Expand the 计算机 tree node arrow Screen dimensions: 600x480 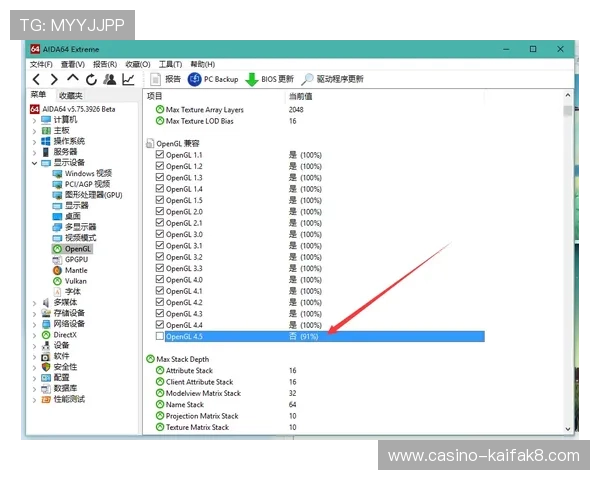[x=34, y=120]
